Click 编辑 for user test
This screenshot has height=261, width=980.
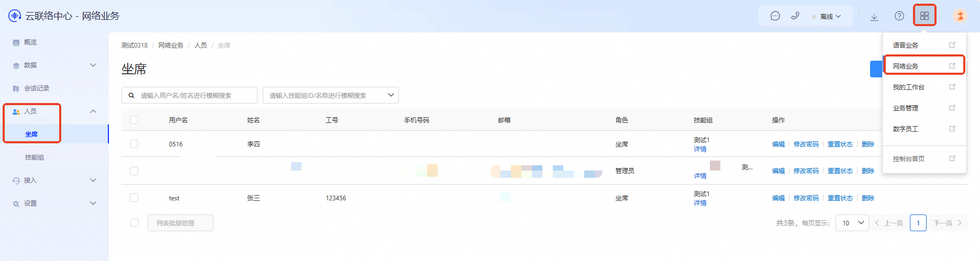click(778, 198)
